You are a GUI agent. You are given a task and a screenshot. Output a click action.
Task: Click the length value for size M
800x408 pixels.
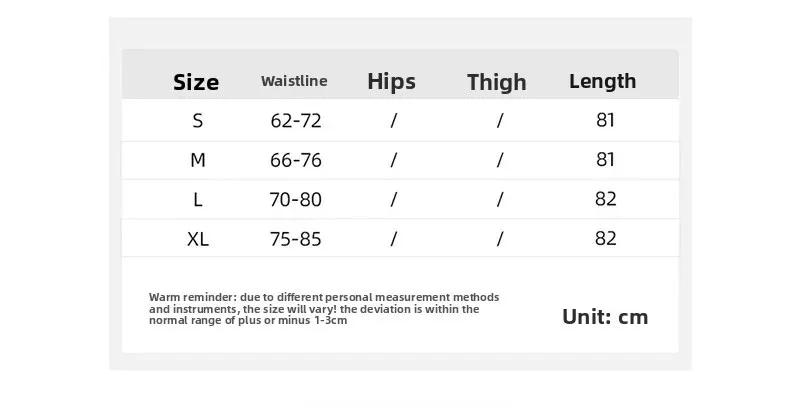(605, 160)
